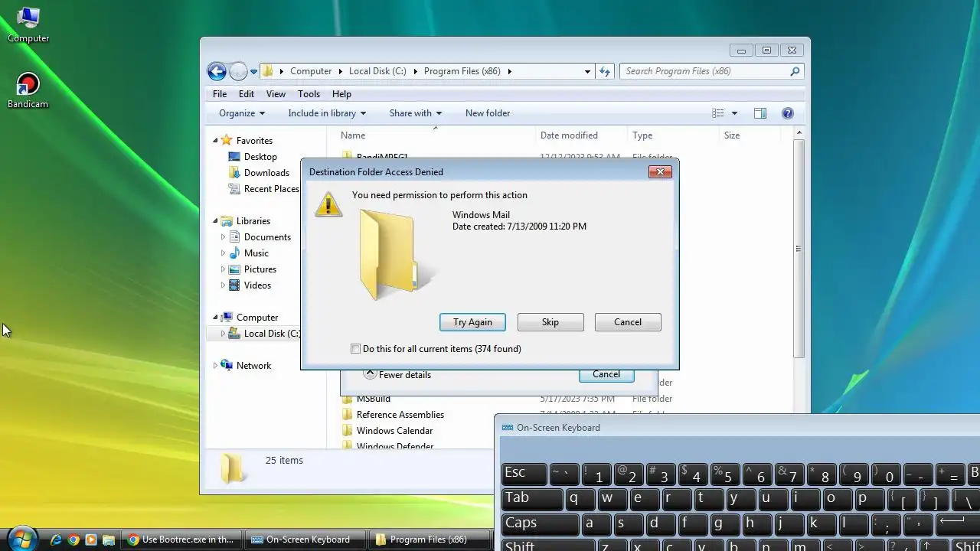Toggle the preview pane icon
Image resolution: width=980 pixels, height=551 pixels.
(760, 113)
